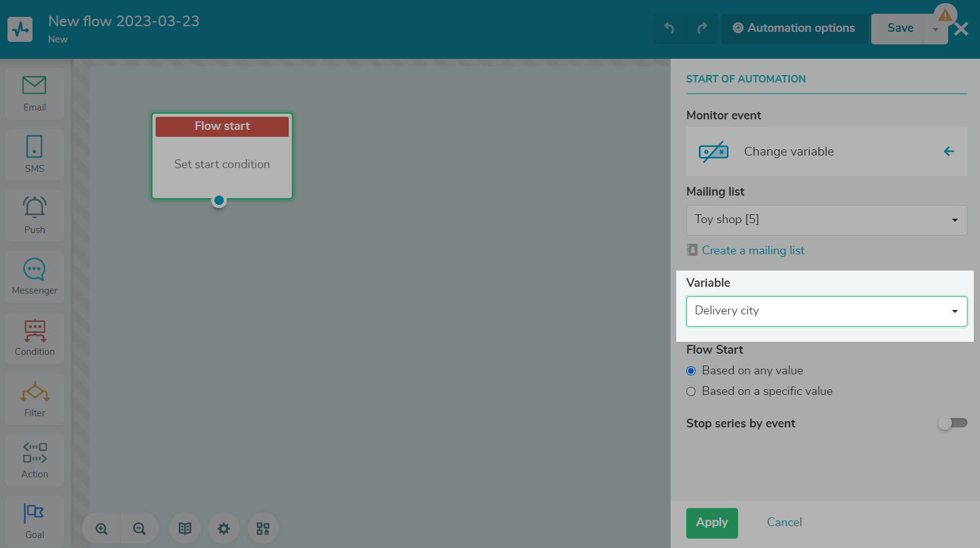Screen dimensions: 980x548
Task: Click the arrange blocks grid icon
Action: (x=263, y=529)
